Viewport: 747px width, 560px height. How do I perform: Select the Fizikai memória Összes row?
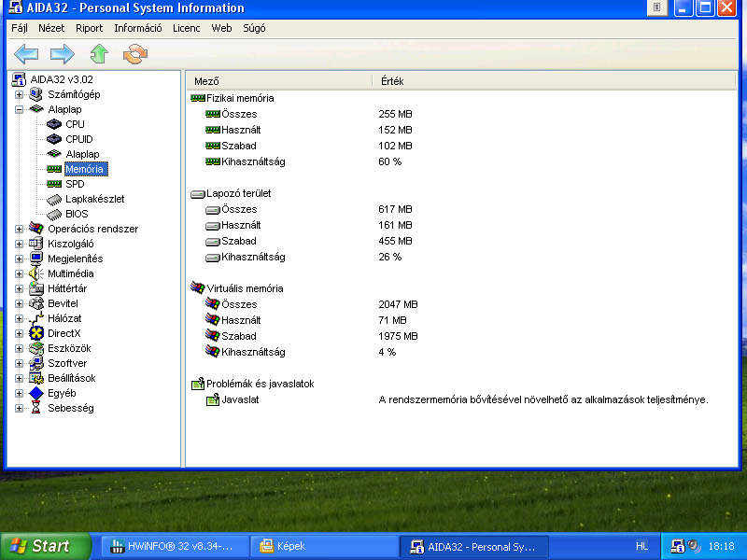pyautogui.click(x=461, y=114)
